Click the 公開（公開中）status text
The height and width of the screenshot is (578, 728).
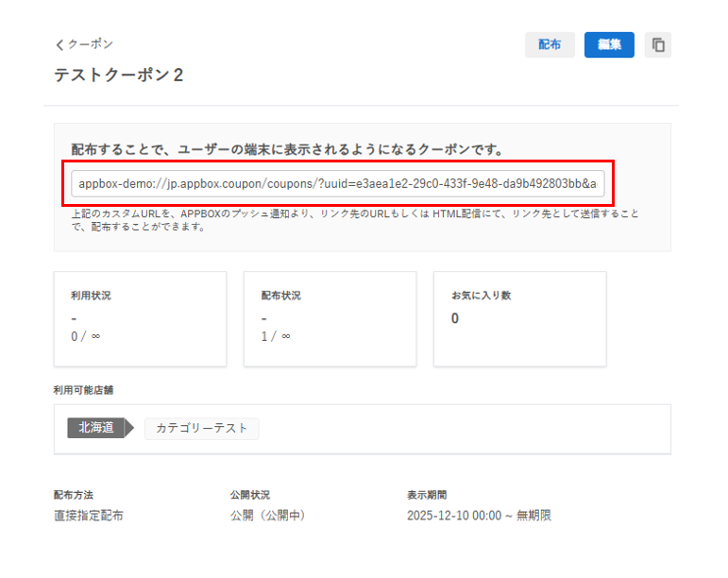click(x=268, y=516)
